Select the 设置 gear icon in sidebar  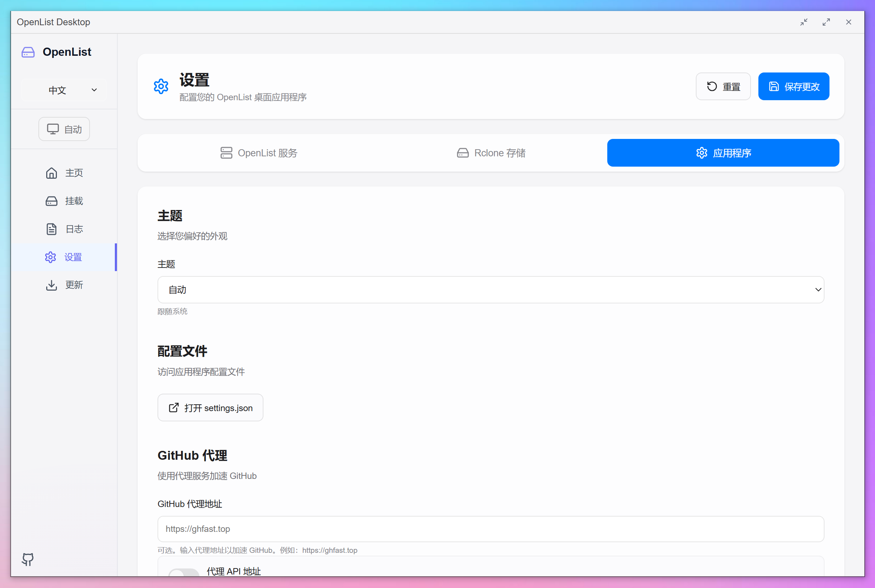click(x=50, y=257)
